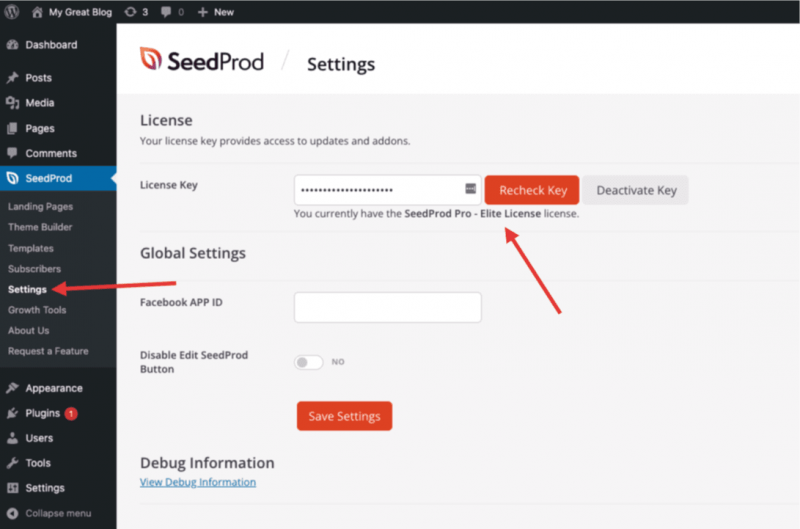Screen dimensions: 800x529
Task: Click into the Facebook APP ID field
Action: (x=387, y=307)
